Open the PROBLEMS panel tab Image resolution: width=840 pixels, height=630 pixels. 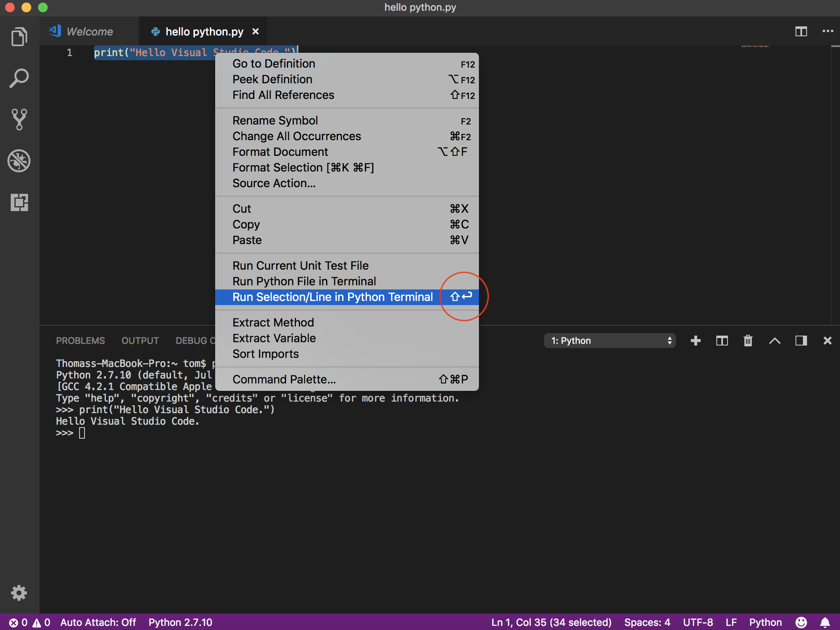click(80, 341)
